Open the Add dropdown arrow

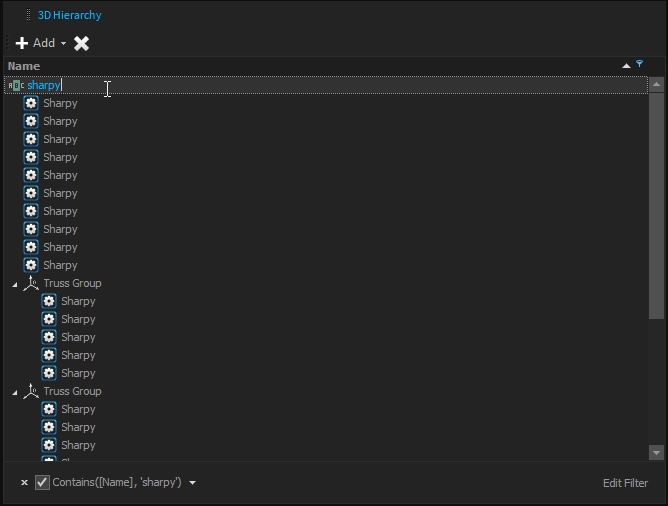coord(64,44)
